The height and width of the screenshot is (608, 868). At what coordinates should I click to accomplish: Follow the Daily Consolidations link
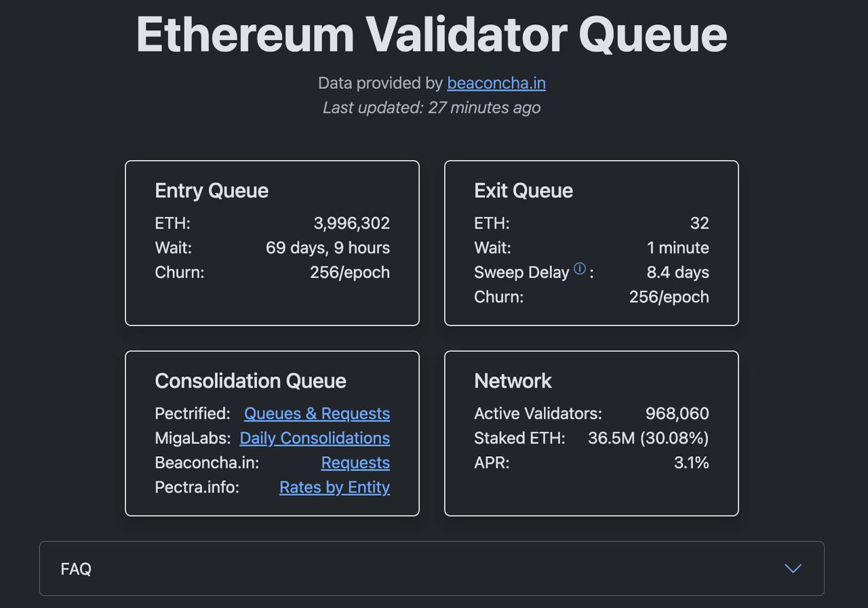coord(315,438)
